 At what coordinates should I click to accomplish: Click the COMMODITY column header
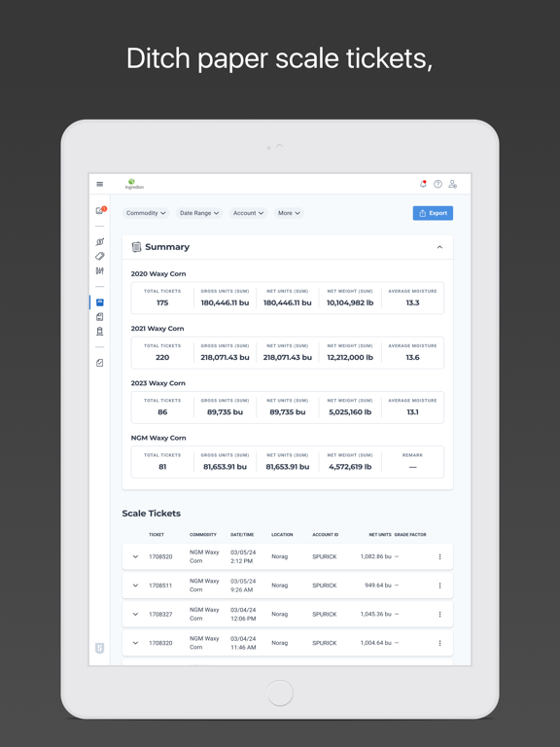(x=203, y=535)
